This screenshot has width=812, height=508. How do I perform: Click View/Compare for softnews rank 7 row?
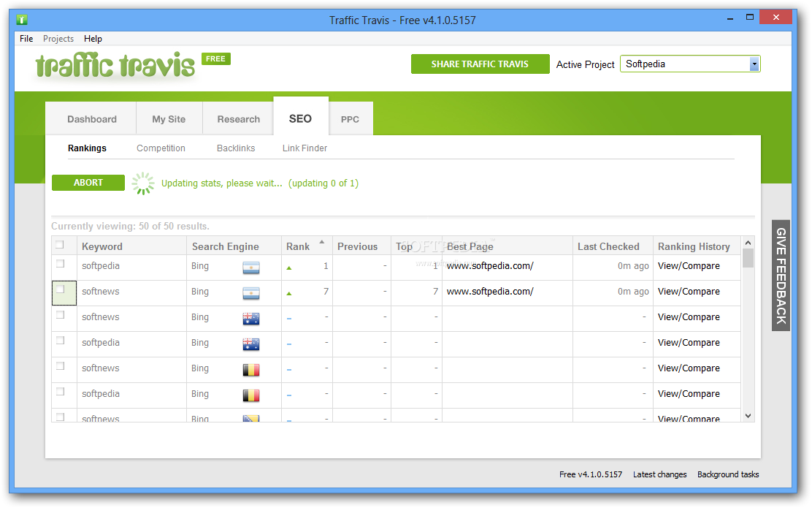(689, 292)
